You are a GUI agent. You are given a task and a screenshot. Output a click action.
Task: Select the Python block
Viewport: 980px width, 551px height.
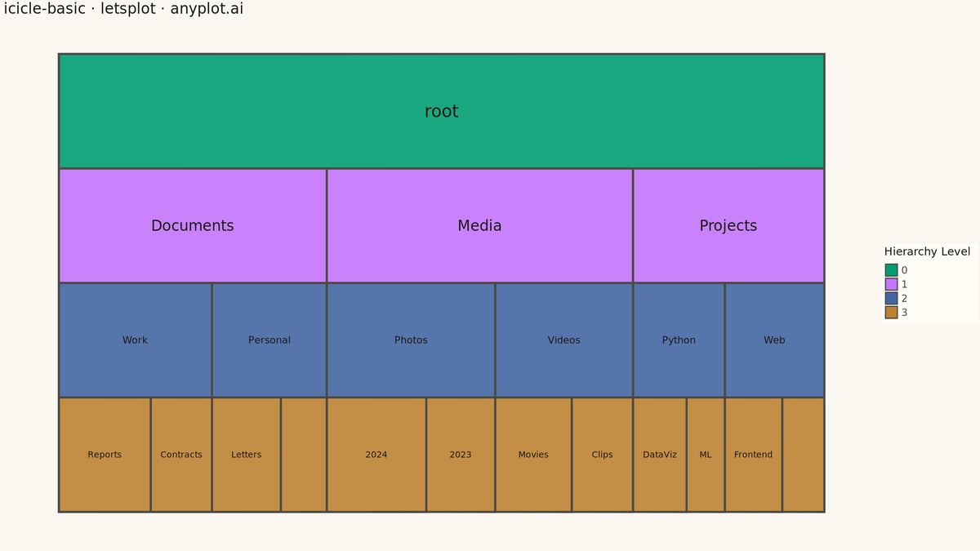click(x=679, y=340)
